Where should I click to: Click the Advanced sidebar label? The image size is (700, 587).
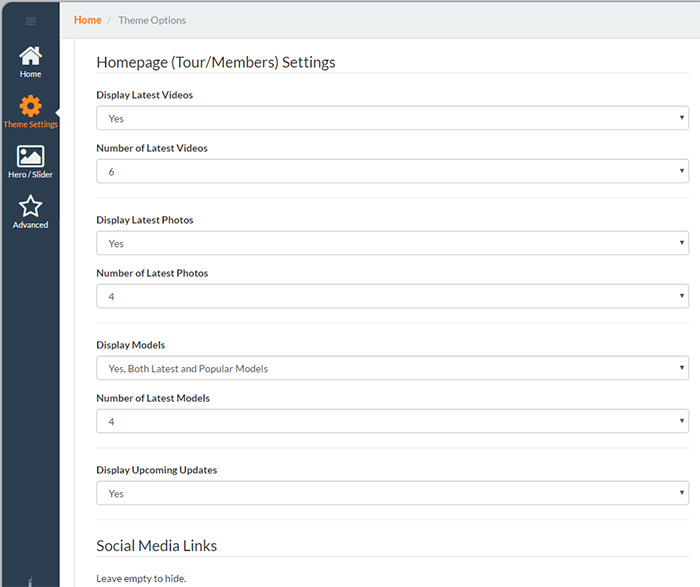pos(30,225)
